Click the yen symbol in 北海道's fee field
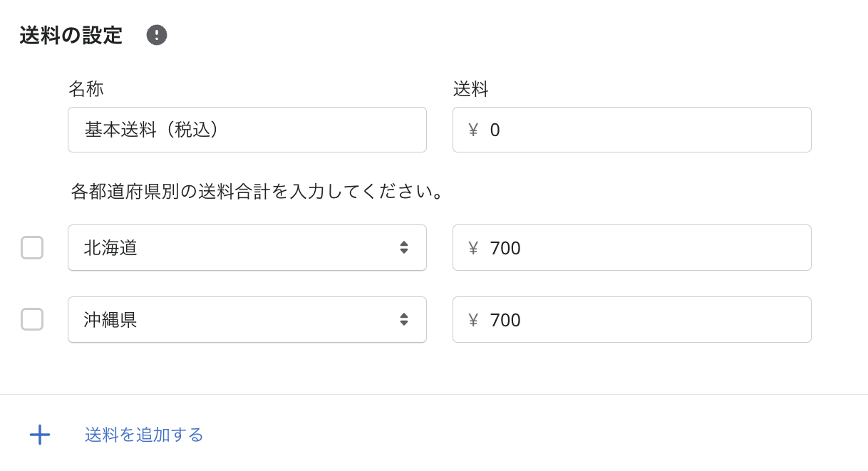This screenshot has height=471, width=868. (473, 248)
